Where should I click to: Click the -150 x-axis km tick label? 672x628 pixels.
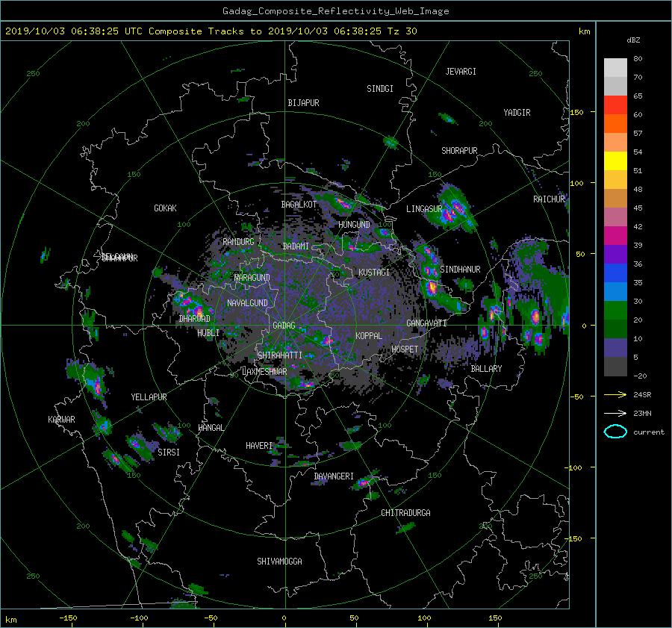coord(68,618)
